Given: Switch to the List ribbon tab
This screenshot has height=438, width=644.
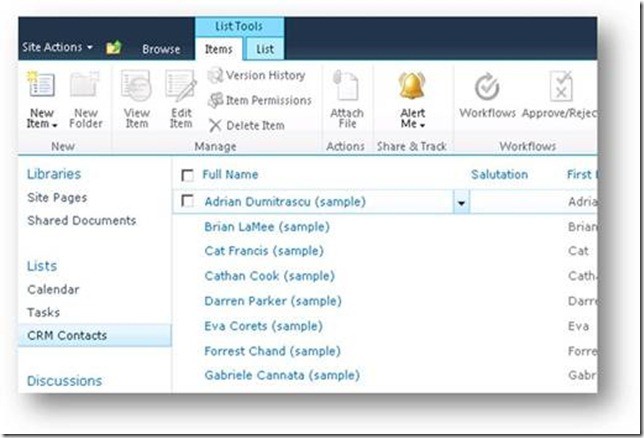Looking at the screenshot, I should (266, 48).
